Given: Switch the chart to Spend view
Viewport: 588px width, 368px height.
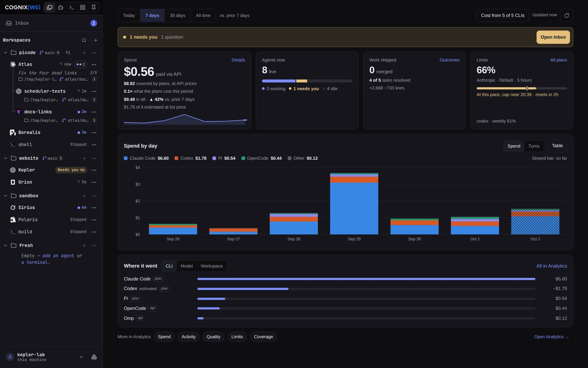Looking at the screenshot, I should (x=514, y=146).
